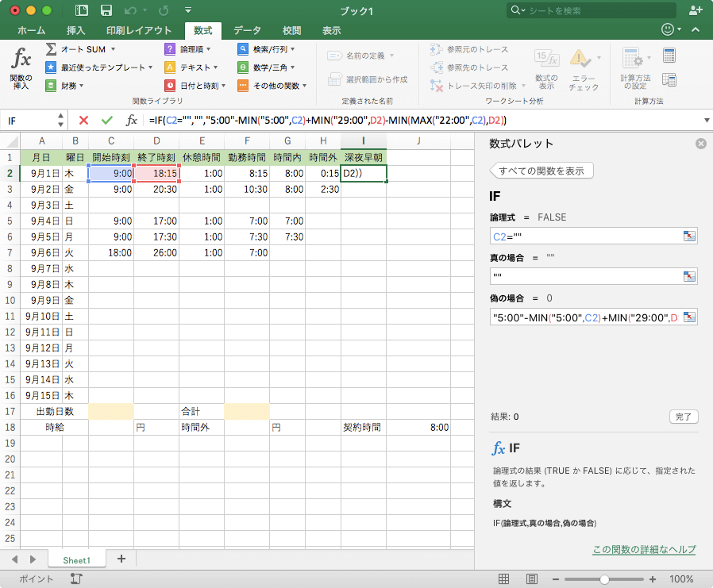Viewport: 713px width, 588px height.
Task: Click the Calculate Sheet icon
Action: tap(669, 80)
